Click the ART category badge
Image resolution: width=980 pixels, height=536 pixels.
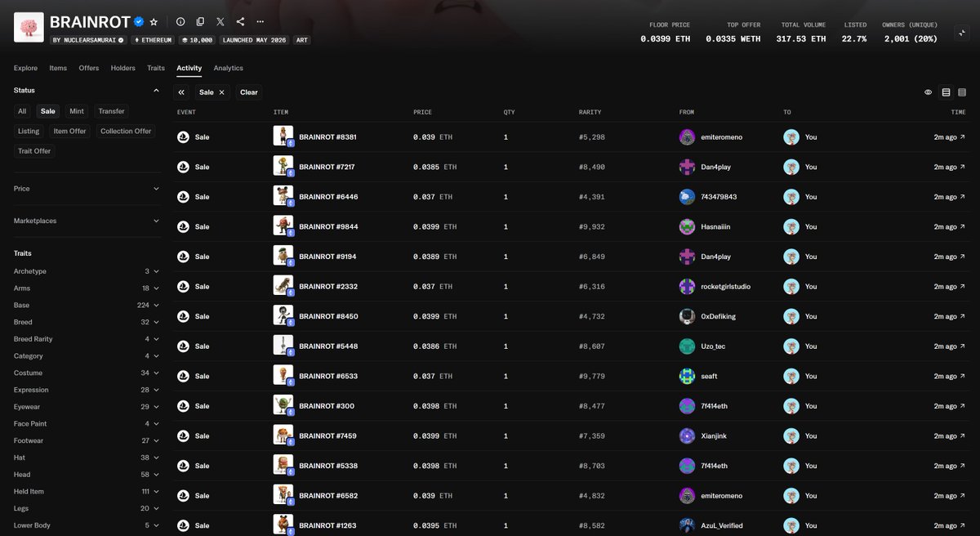pos(301,39)
